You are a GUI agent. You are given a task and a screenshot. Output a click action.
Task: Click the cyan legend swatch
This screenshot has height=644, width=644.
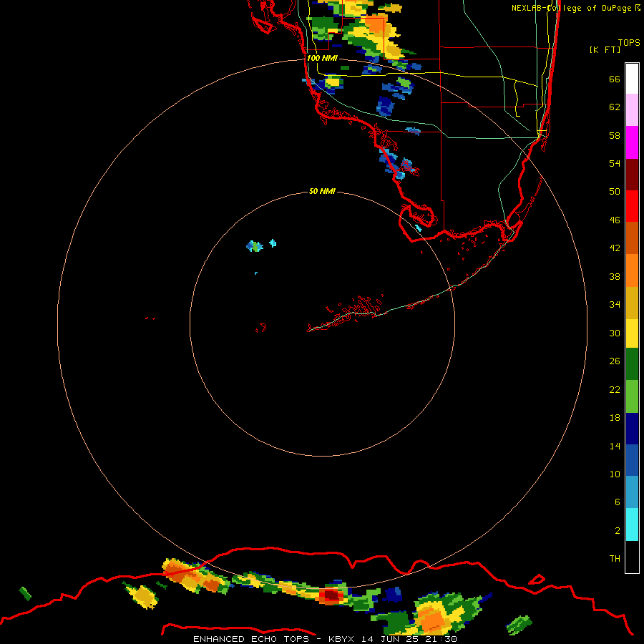pos(632,525)
